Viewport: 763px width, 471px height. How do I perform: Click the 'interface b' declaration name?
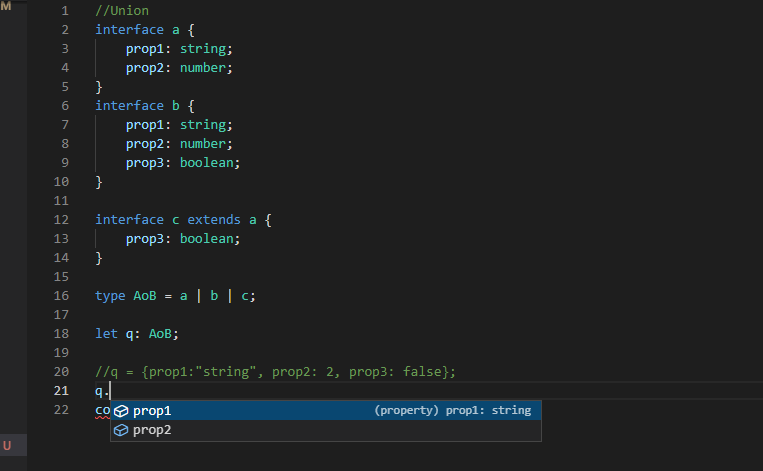click(x=176, y=105)
